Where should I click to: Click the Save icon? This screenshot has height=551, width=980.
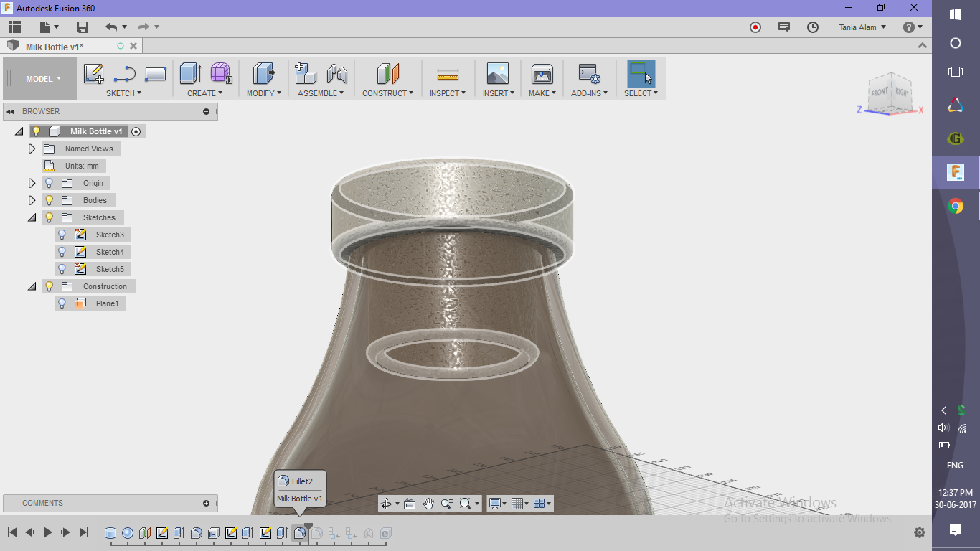point(83,27)
